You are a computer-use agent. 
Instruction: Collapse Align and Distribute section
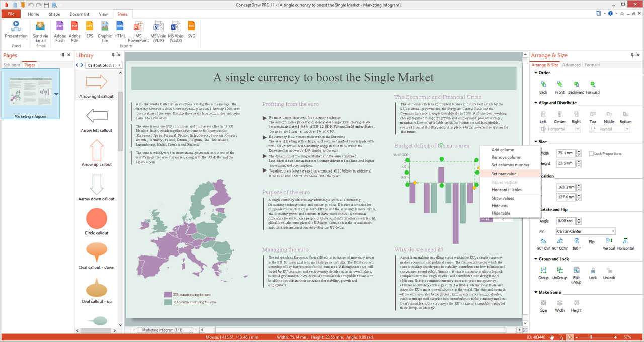click(535, 103)
